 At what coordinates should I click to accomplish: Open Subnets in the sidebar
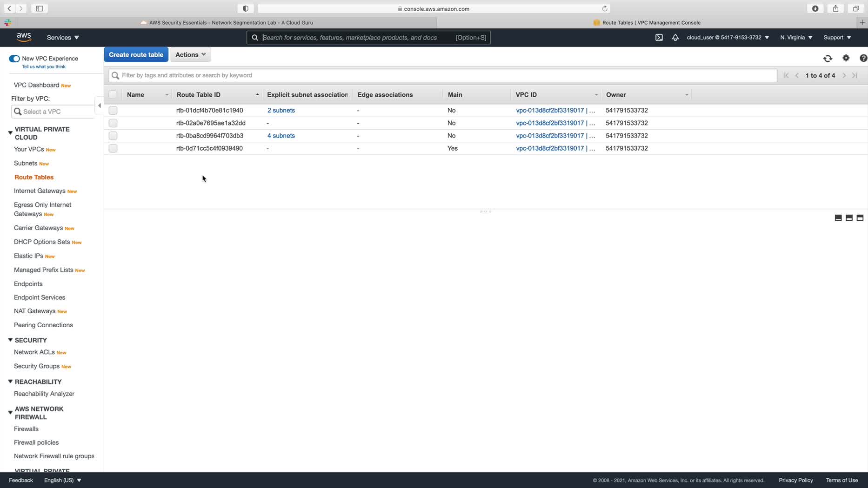(26, 163)
